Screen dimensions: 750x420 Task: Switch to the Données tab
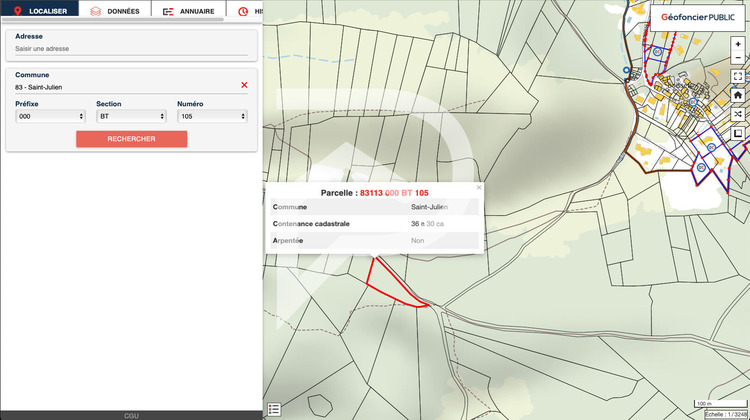pyautogui.click(x=114, y=10)
